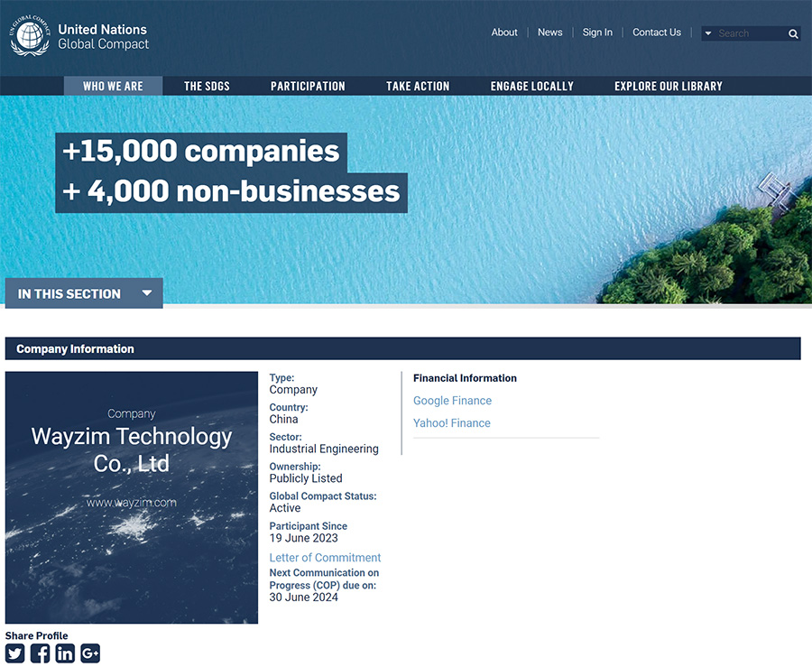The height and width of the screenshot is (667, 812).
Task: Click the search magnifier icon
Action: point(793,33)
